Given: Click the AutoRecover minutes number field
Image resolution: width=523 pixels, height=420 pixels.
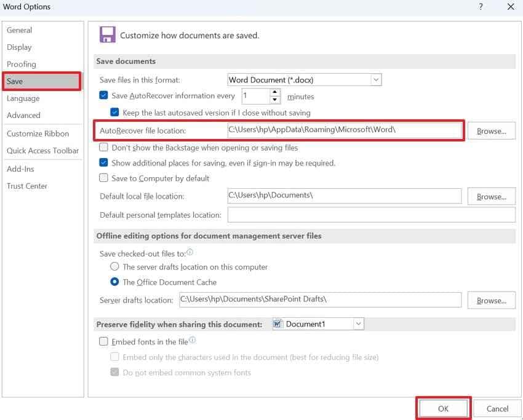Looking at the screenshot, I should coord(255,96).
